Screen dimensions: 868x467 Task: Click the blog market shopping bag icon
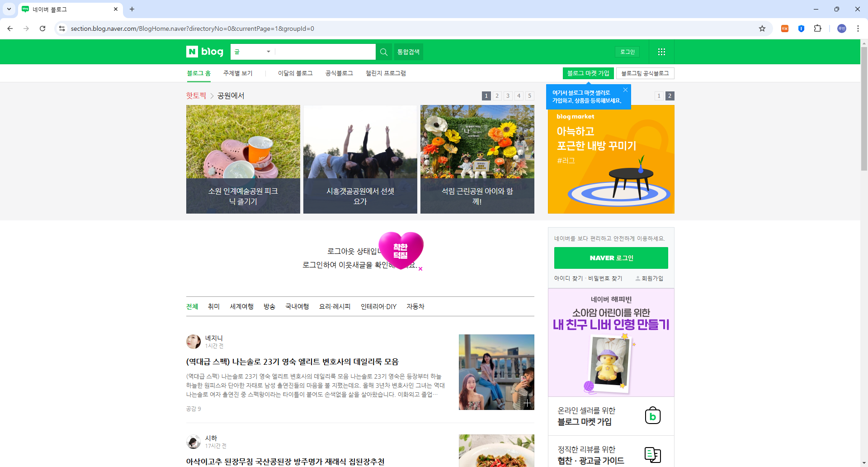[653, 415]
